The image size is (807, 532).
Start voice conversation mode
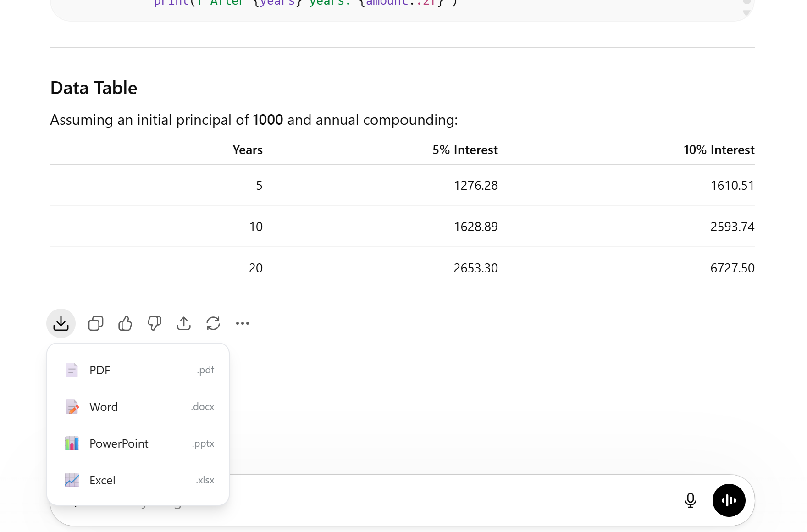729,500
